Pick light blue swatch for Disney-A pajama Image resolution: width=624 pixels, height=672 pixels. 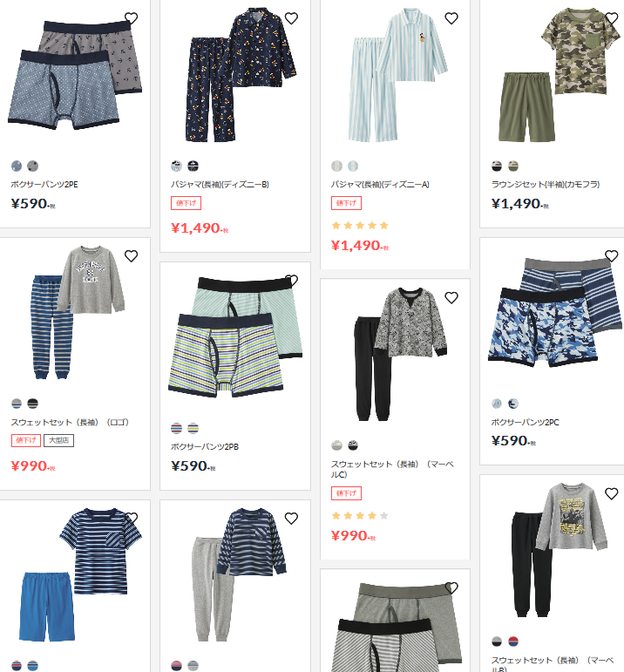[x=353, y=166]
